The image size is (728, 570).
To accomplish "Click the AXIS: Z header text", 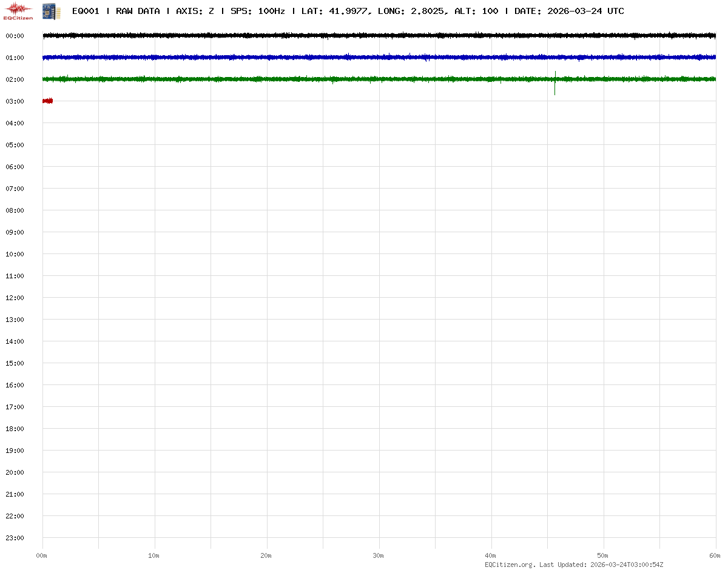I will [x=195, y=11].
